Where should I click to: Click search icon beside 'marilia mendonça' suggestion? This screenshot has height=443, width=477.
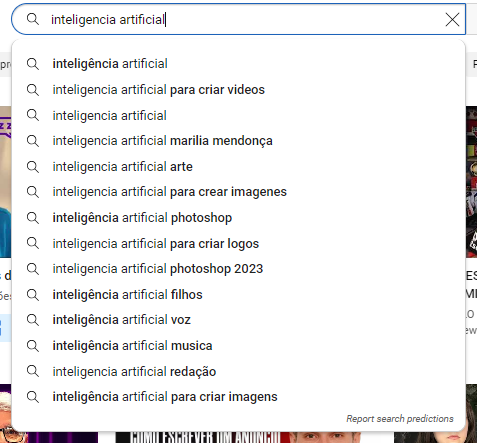point(33,141)
